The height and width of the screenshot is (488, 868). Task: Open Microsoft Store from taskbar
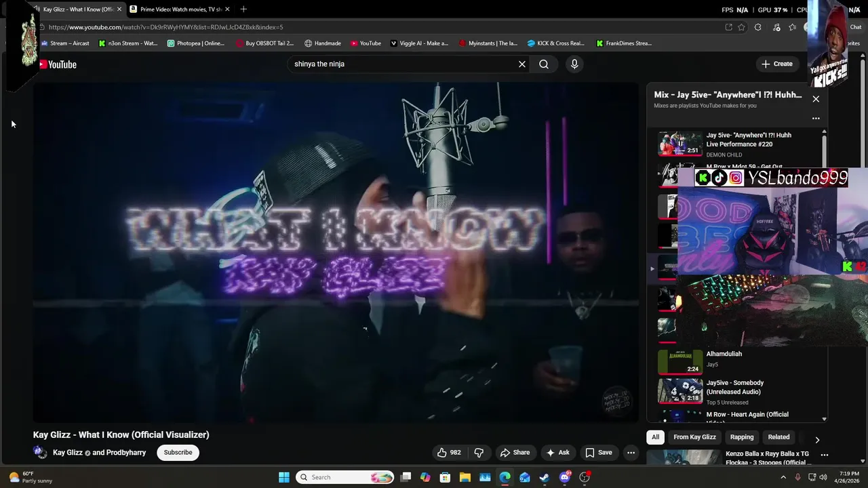445,477
